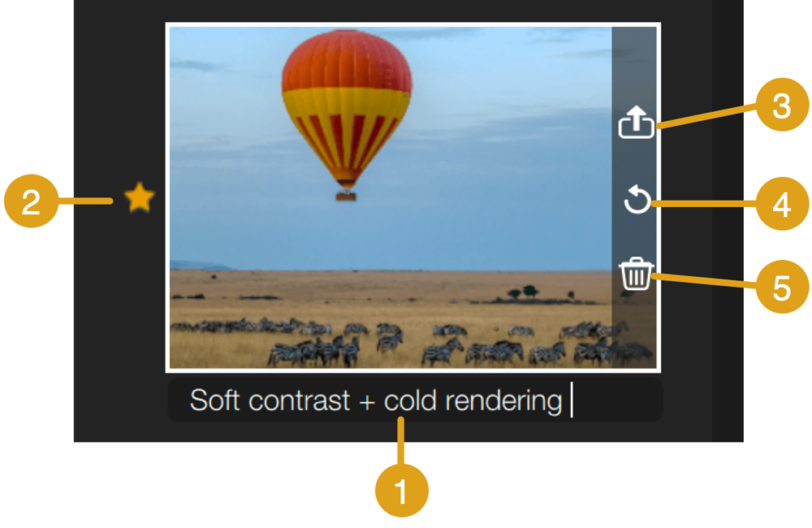
Task: Click callout badge number 1
Action: tap(401, 490)
